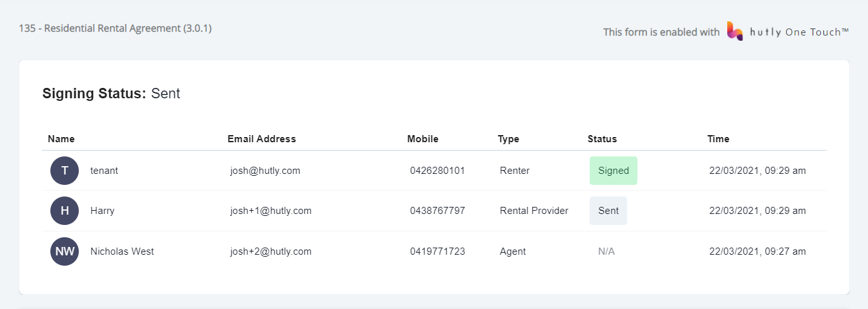This screenshot has width=868, height=309.
Task: Click the email josh+1@hutly.com
Action: pyautogui.click(x=271, y=211)
